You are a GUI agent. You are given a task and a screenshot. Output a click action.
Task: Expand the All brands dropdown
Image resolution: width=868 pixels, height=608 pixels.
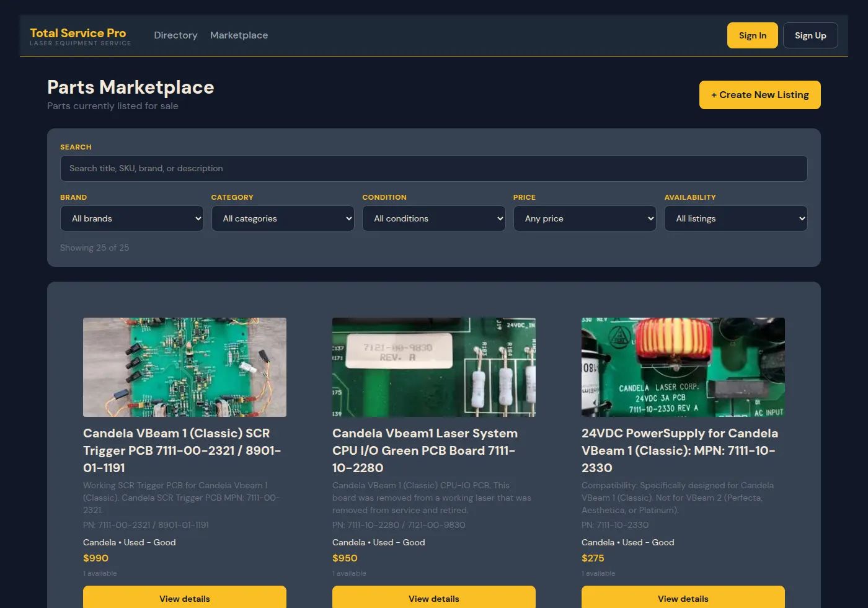tap(131, 218)
